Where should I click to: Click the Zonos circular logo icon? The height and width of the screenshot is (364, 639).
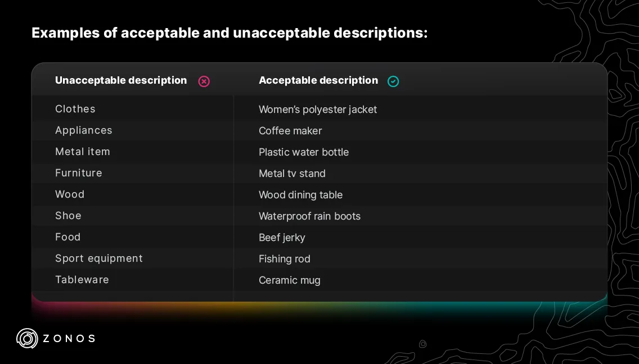(27, 338)
